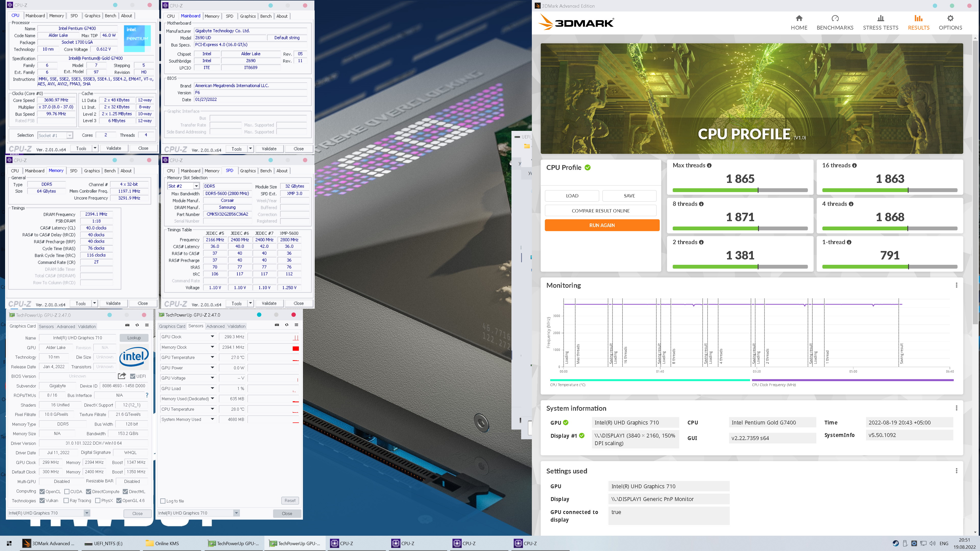Open hamburger menu in GPU-Z Graphics Card window

pos(147,325)
